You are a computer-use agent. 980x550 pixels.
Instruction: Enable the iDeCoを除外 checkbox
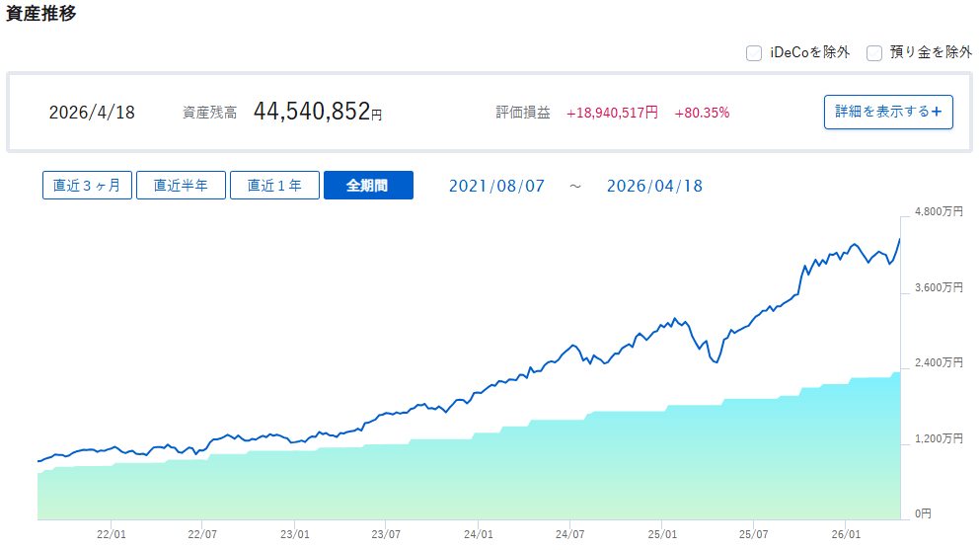pyautogui.click(x=754, y=53)
